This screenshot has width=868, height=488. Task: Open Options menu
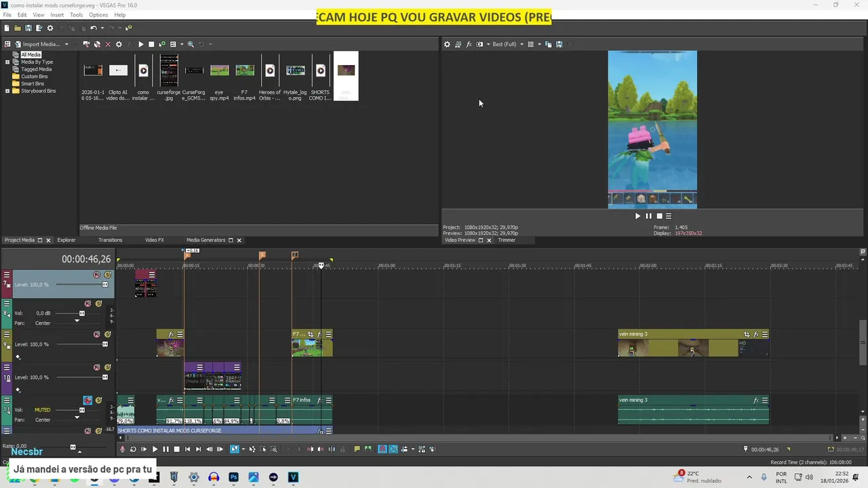pos(98,15)
